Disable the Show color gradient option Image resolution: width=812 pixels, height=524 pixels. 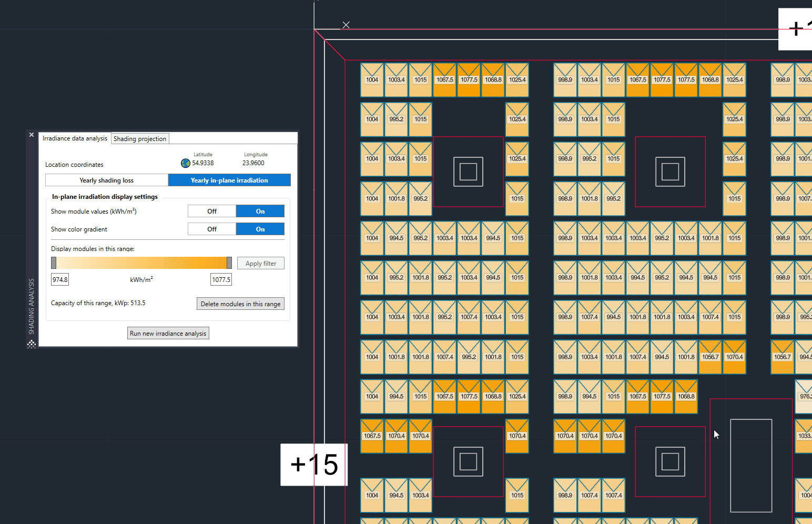pyautogui.click(x=212, y=229)
